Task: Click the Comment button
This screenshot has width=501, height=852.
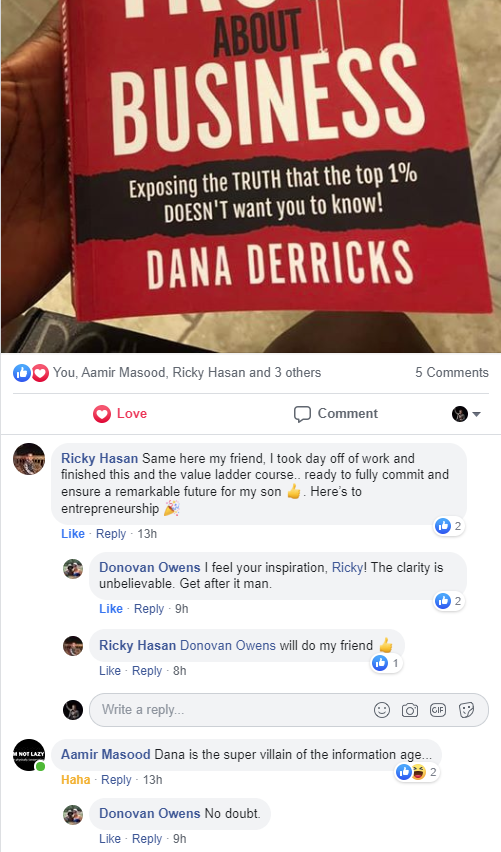Action: point(335,414)
